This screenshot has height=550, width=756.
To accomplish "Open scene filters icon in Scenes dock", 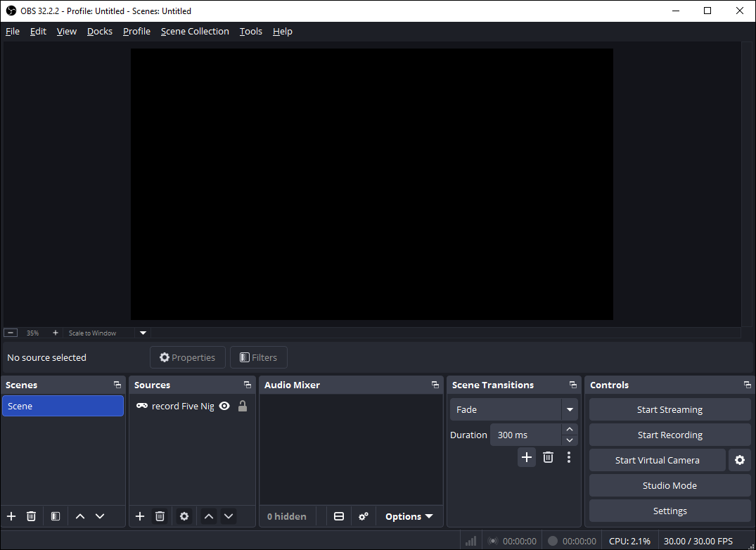I will (56, 516).
